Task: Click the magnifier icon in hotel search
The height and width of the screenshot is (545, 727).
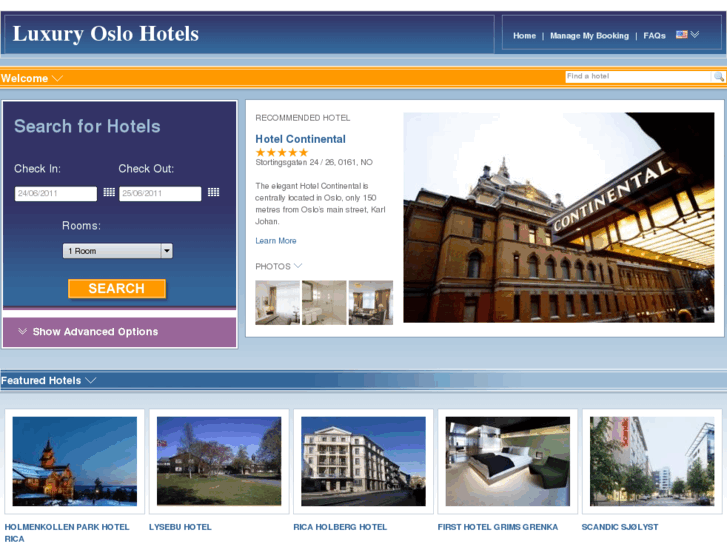Action: 718,77
